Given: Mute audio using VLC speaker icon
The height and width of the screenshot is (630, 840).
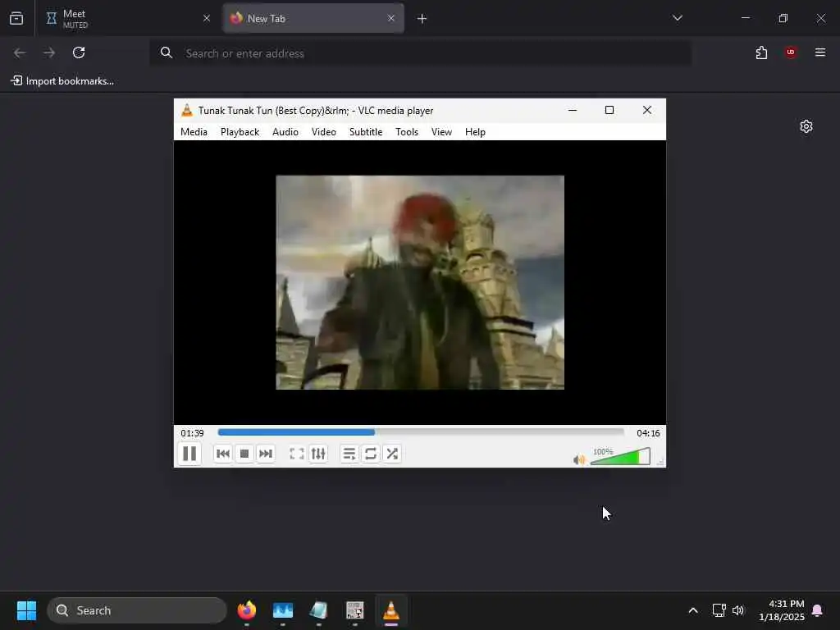Looking at the screenshot, I should coord(579,459).
